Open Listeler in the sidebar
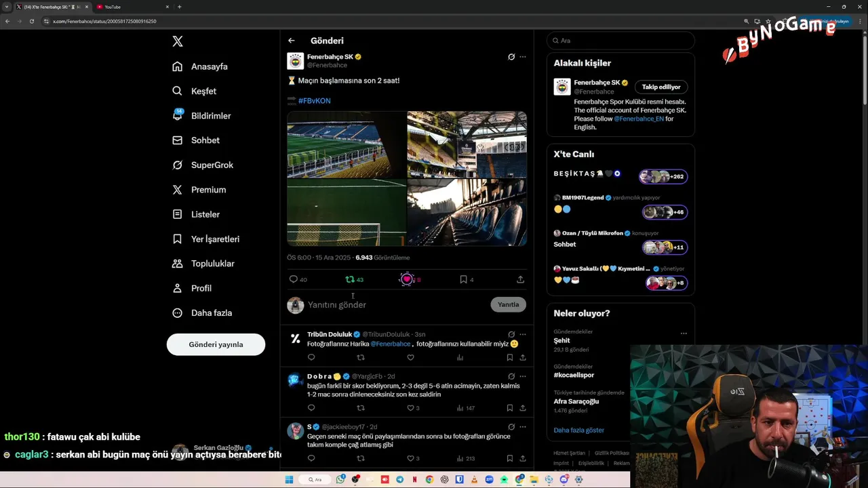Image resolution: width=868 pixels, height=488 pixels. (x=196, y=214)
